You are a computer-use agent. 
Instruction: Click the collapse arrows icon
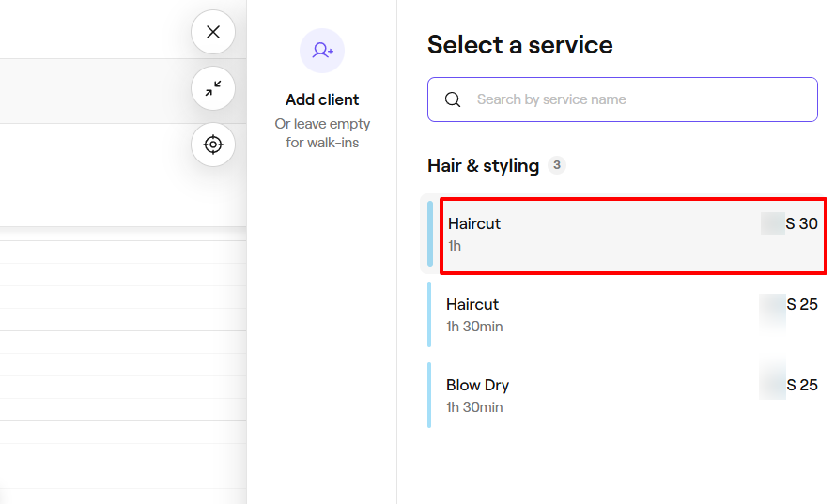click(213, 88)
